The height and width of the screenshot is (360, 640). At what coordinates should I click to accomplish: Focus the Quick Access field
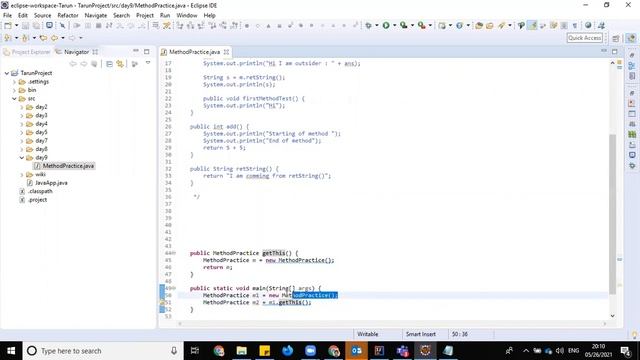(584, 38)
